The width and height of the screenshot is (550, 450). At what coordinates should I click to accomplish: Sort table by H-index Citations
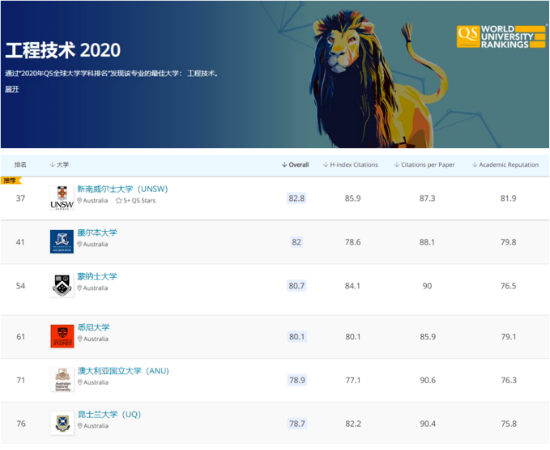[350, 165]
